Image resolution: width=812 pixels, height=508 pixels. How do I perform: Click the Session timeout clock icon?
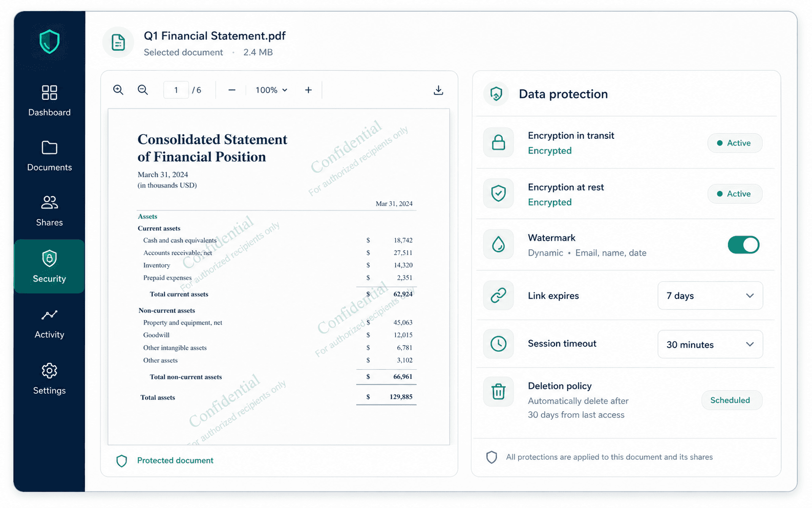coord(498,344)
